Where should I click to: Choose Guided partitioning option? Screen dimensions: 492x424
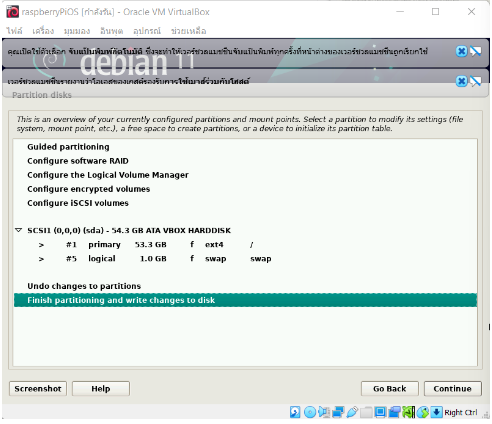click(68, 147)
